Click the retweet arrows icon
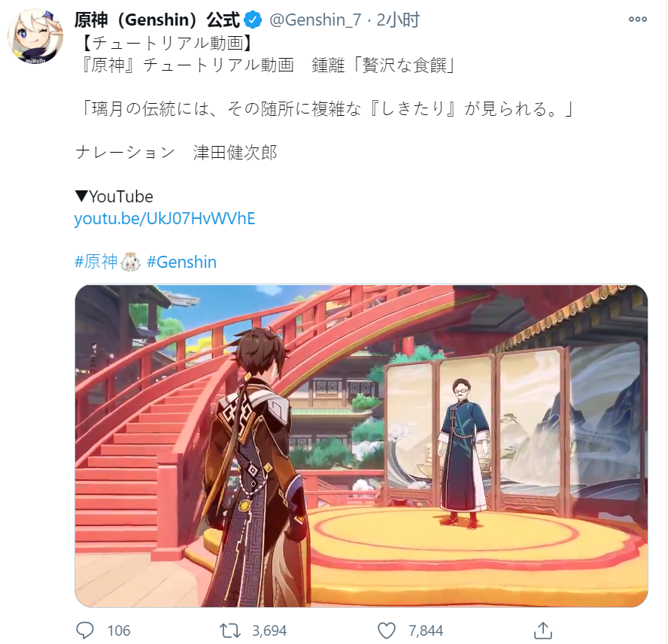 pos(230,630)
